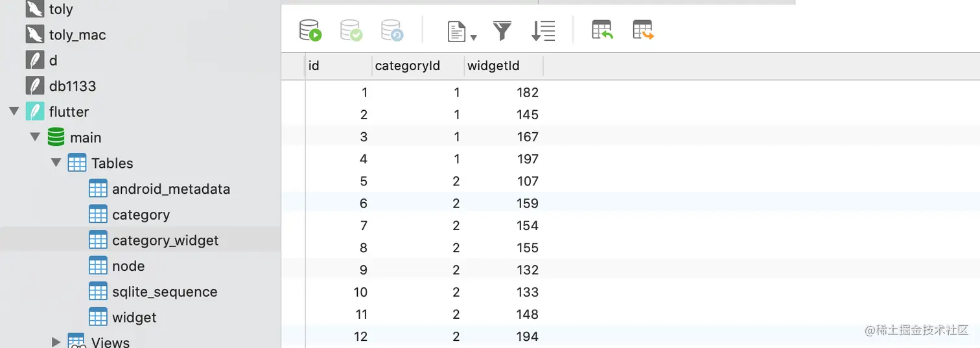Click the import table green arrow icon
Screen dimensions: 980x348
(603, 30)
